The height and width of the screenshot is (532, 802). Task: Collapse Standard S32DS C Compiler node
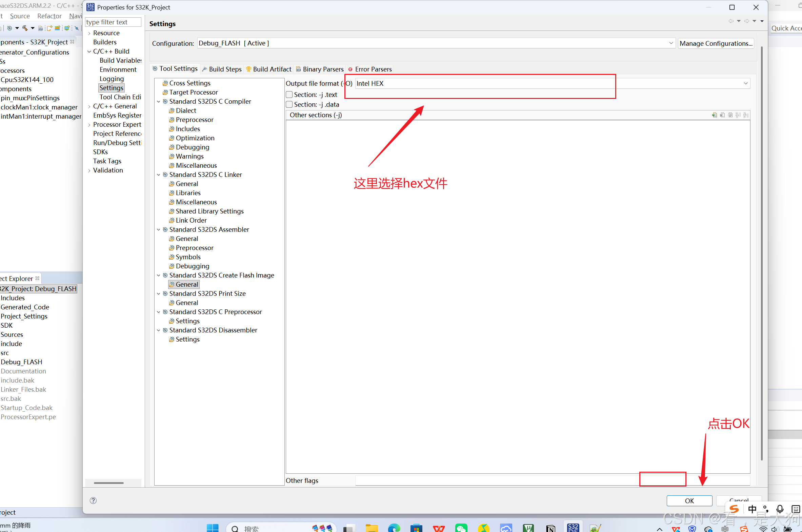[x=159, y=101]
